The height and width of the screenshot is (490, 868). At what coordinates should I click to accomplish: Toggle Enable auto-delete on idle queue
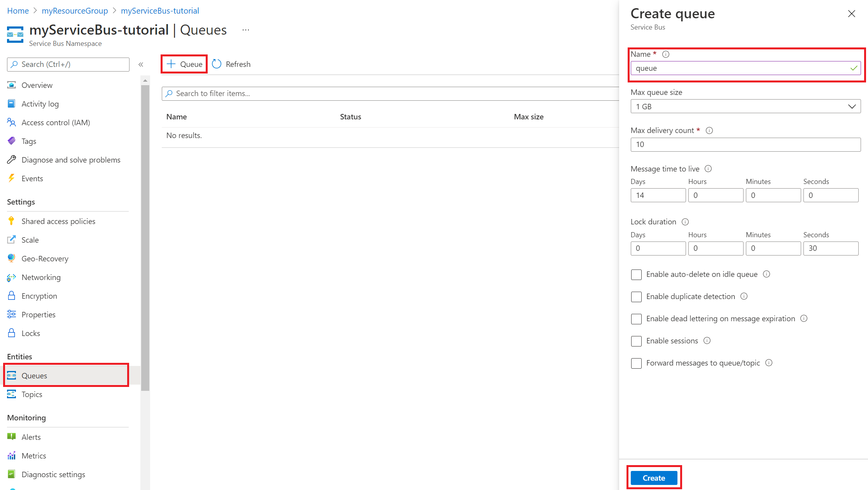pyautogui.click(x=636, y=274)
